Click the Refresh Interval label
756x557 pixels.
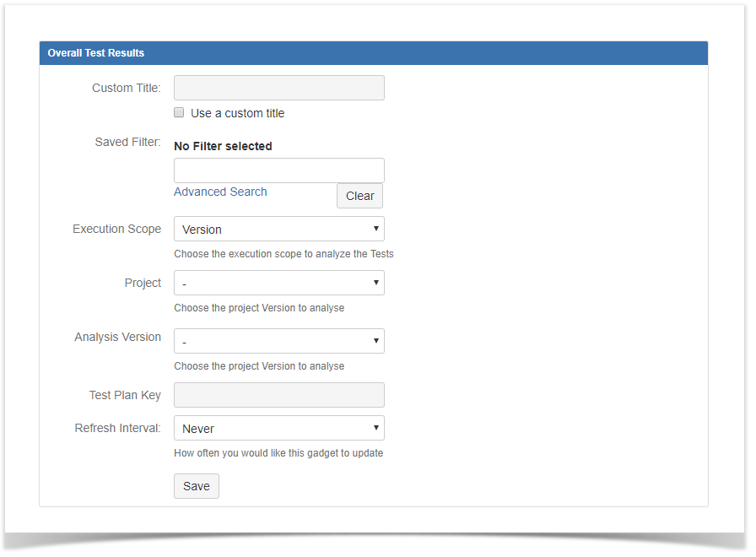[x=117, y=428]
